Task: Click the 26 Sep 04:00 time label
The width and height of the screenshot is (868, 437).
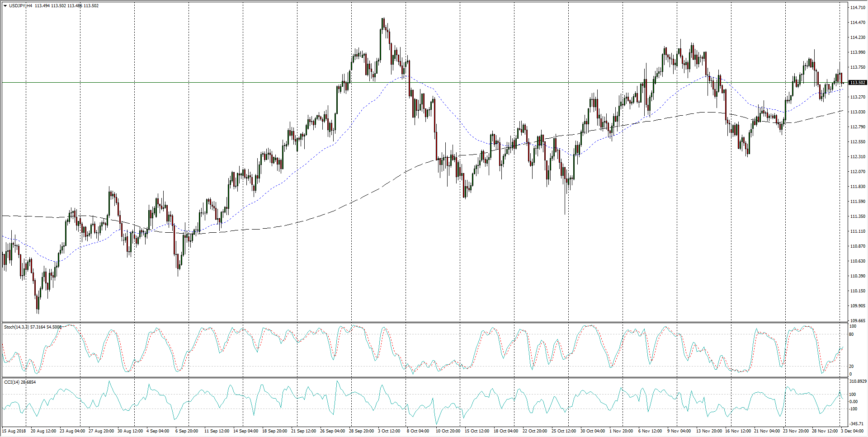Action: pyautogui.click(x=333, y=431)
